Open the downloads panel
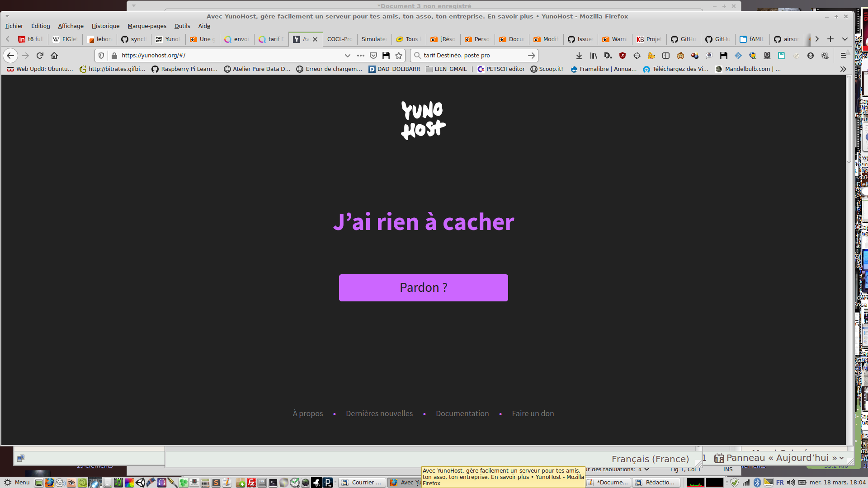868x488 pixels. coord(579,56)
